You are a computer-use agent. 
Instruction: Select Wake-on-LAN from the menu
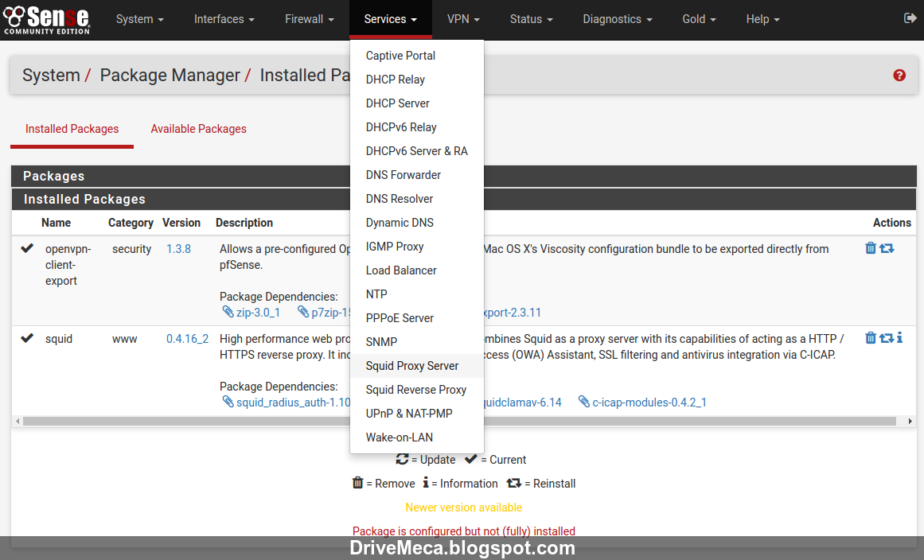tap(416, 437)
